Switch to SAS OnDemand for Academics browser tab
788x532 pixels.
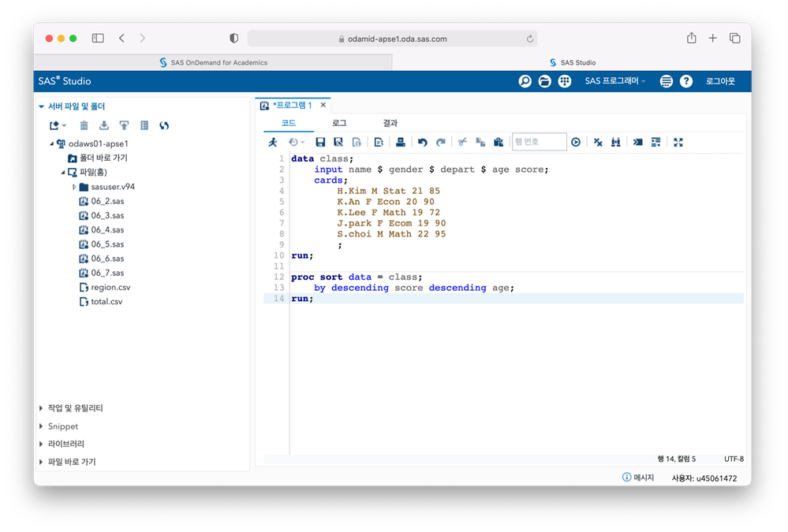point(213,63)
